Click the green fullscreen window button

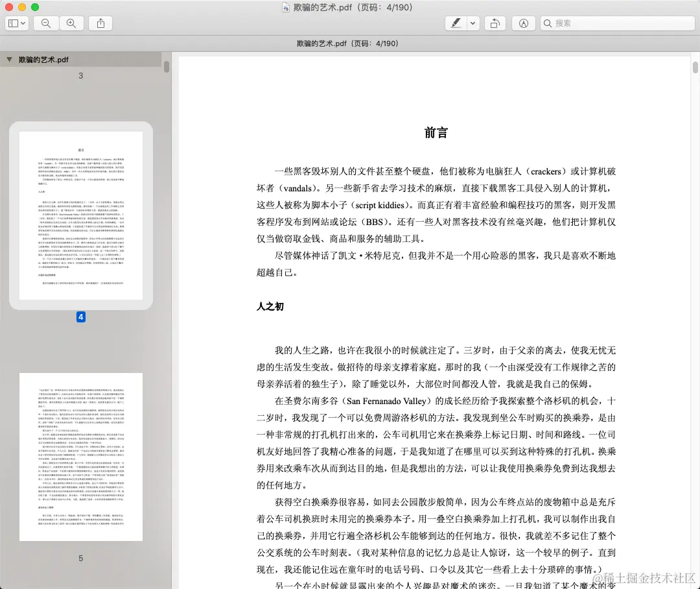tap(35, 7)
